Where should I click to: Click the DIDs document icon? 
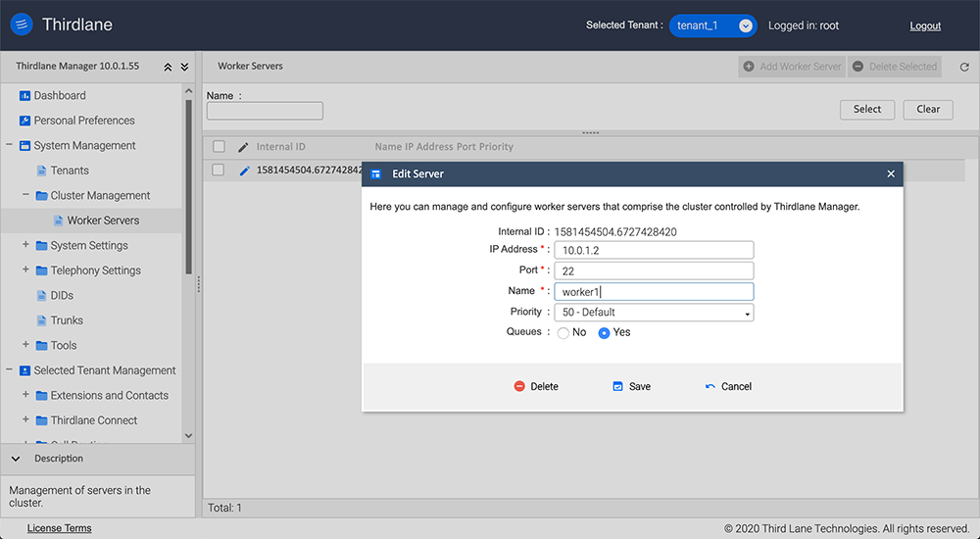pyautogui.click(x=41, y=296)
